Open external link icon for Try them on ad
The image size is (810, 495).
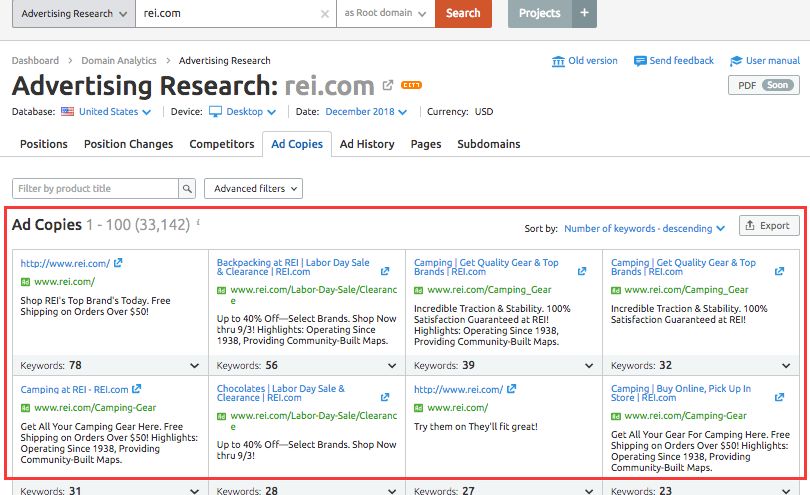point(511,389)
